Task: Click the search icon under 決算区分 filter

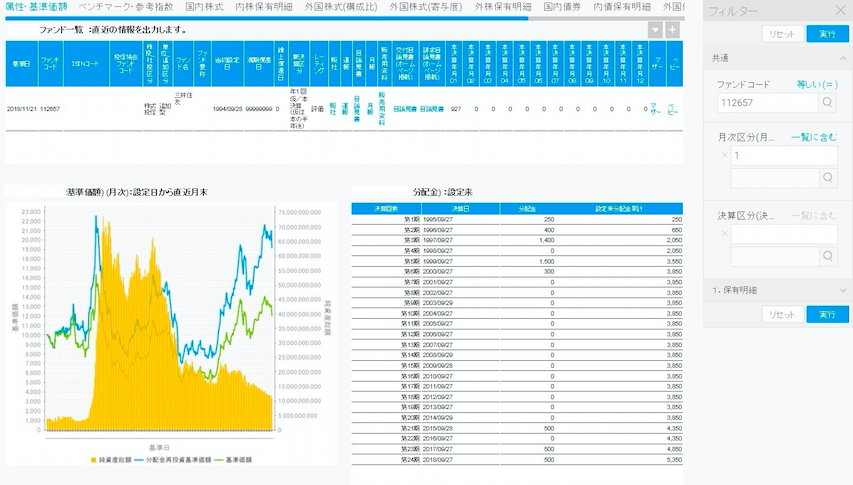Action: 828,257
